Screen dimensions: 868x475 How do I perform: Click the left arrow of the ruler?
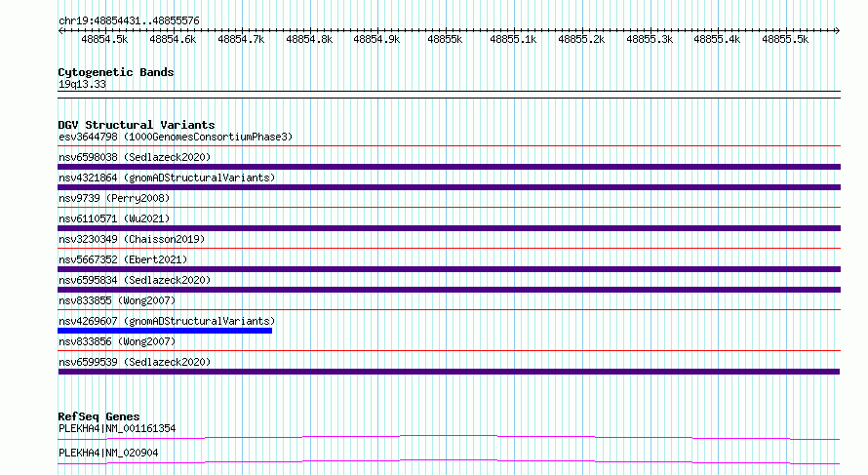[x=60, y=30]
